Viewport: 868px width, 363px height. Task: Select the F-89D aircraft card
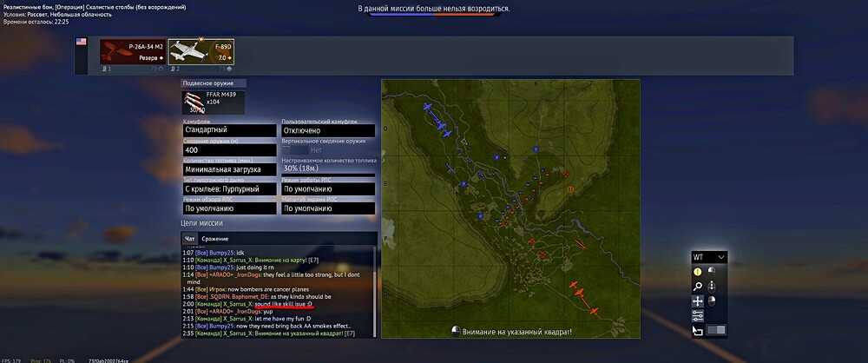201,52
